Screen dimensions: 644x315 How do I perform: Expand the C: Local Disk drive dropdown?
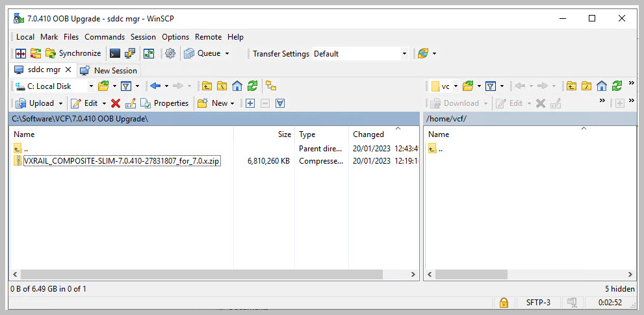click(91, 86)
